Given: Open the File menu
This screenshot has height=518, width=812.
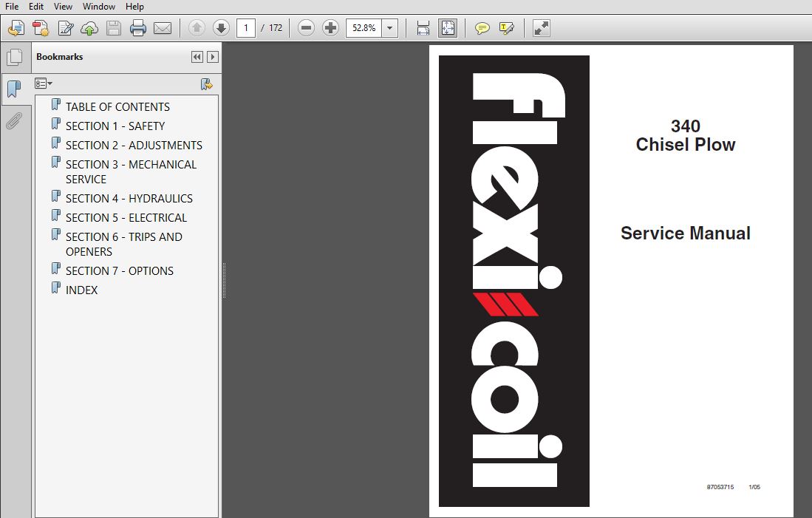Looking at the screenshot, I should point(11,6).
